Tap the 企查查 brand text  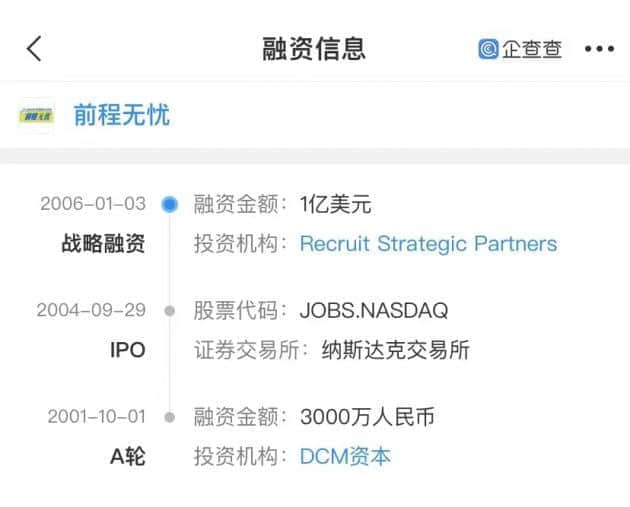pos(532,48)
